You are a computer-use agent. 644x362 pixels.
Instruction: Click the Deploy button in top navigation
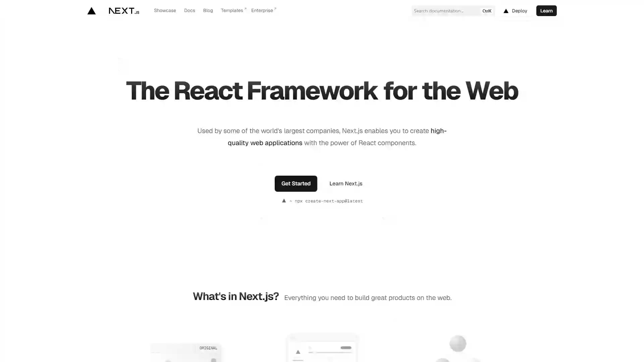point(515,11)
